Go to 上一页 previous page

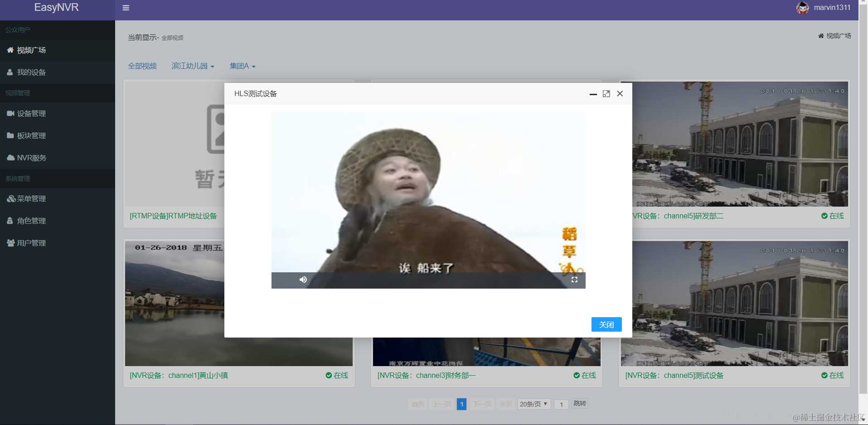442,404
